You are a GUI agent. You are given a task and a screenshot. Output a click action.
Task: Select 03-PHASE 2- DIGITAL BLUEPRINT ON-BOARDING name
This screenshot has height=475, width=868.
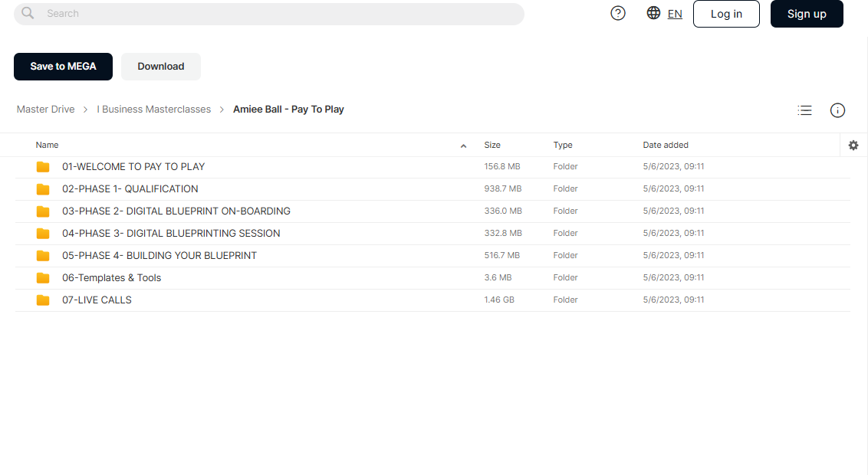pos(176,211)
